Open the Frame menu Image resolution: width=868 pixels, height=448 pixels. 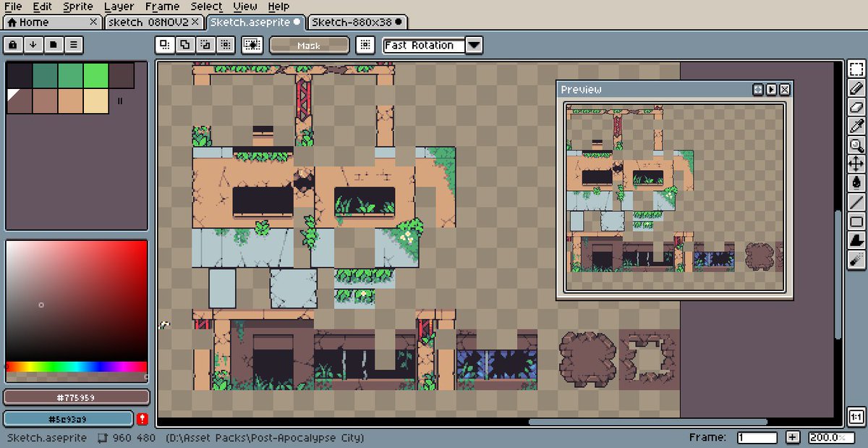(162, 7)
